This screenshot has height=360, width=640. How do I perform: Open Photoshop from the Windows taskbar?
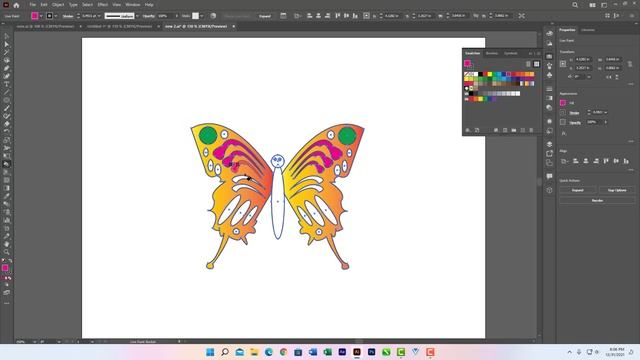[x=371, y=352]
